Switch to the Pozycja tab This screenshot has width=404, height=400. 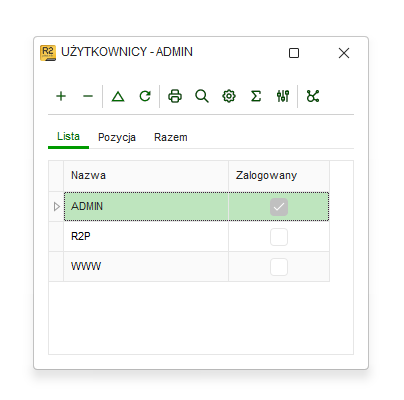(117, 137)
